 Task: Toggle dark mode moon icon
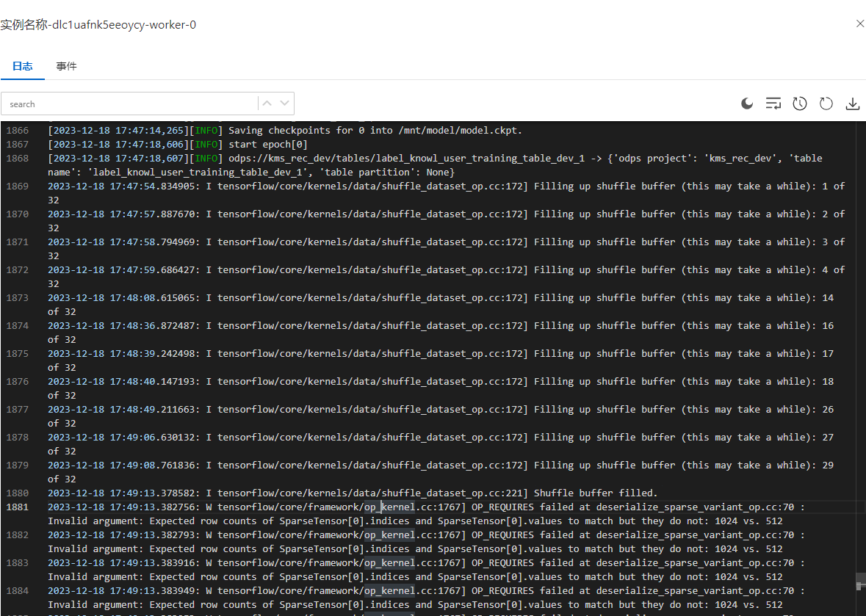[747, 104]
